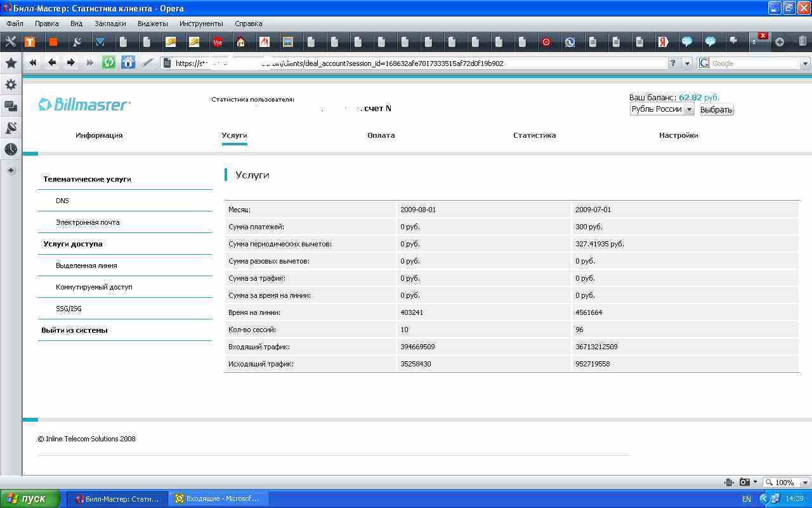
Task: Switch to the Статистика tab
Action: 534,135
